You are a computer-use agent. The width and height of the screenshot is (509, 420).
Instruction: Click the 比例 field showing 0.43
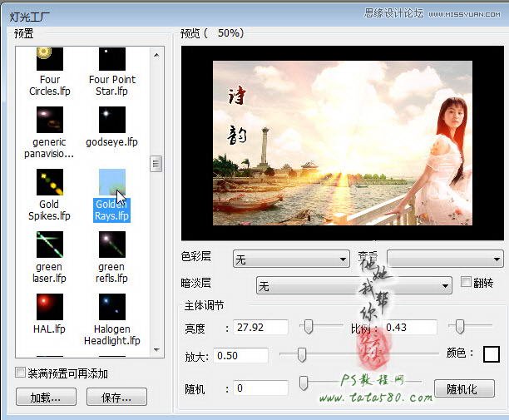pyautogui.click(x=409, y=327)
